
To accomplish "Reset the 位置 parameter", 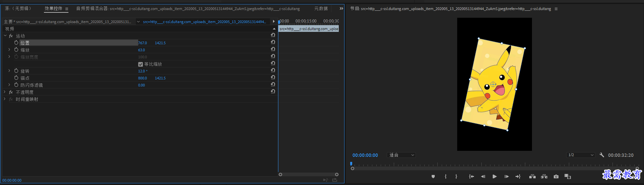I will tap(273, 42).
